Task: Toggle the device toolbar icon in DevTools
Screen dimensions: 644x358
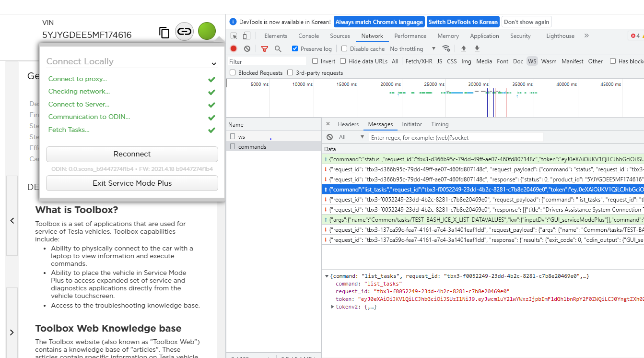Action: click(246, 36)
